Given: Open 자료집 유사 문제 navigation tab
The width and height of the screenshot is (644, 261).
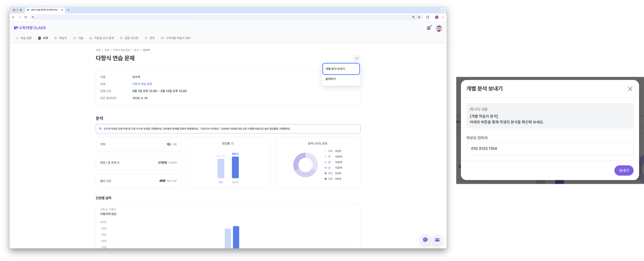Looking at the screenshot, I should pos(101,38).
